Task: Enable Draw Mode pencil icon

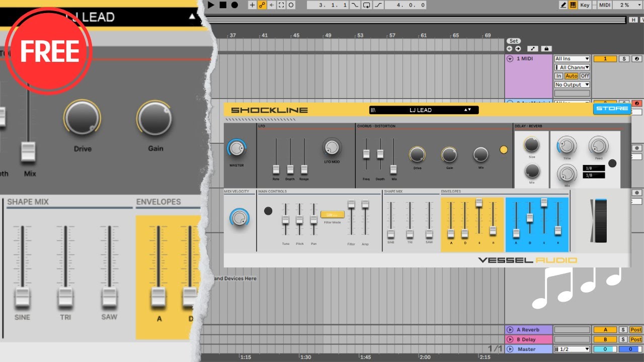Action: (x=563, y=5)
